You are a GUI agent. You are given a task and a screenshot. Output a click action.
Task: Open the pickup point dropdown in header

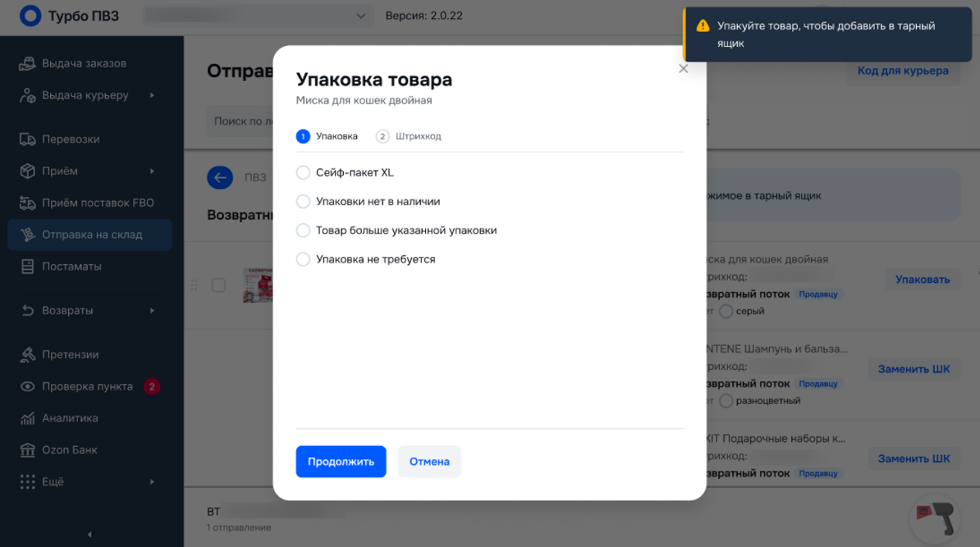click(x=258, y=16)
